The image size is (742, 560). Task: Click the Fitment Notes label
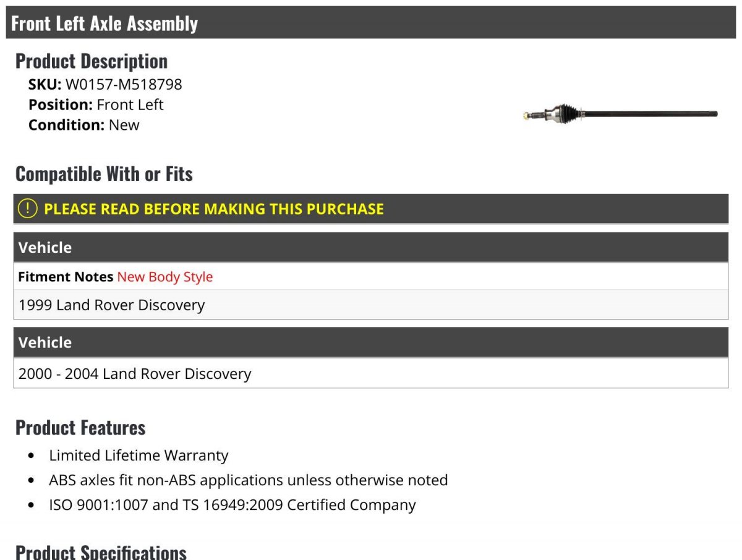pyautogui.click(x=66, y=277)
